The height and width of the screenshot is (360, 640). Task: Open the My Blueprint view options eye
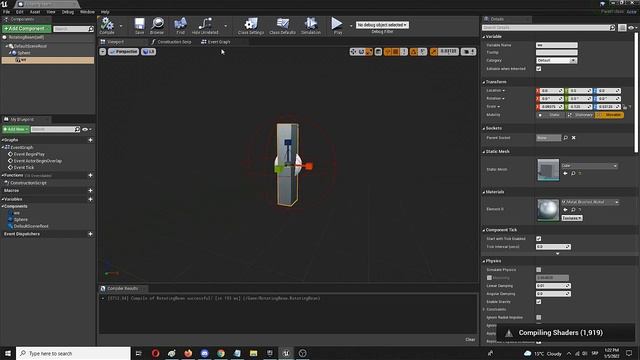(87, 129)
